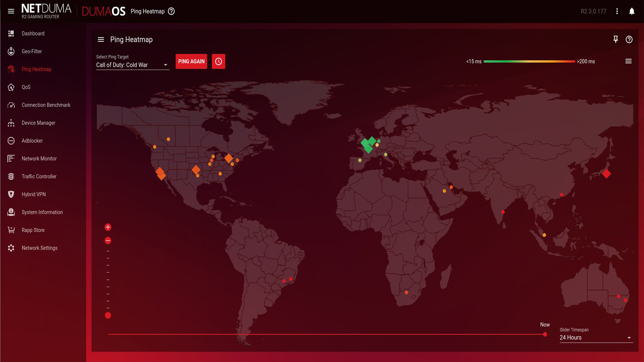
Task: Open the hamburger menu beside Ping Heatmap title
Action: coord(101,39)
